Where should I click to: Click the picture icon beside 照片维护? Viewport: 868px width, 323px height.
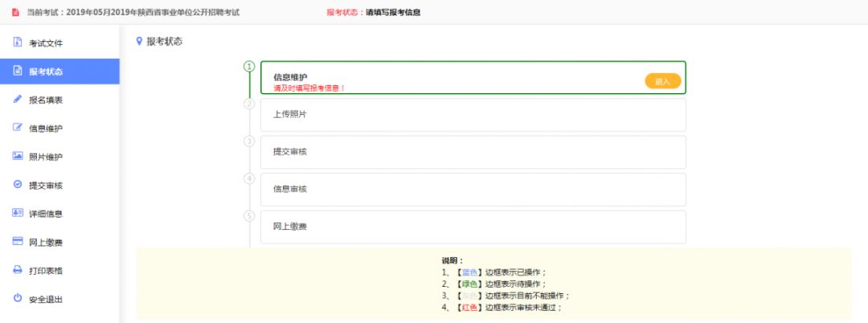(17, 157)
